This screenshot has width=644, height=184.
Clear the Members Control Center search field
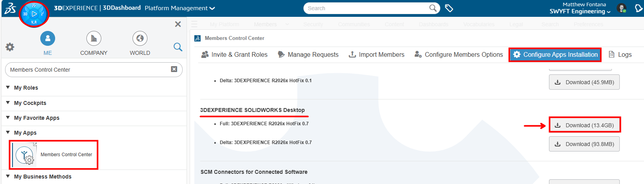pyautogui.click(x=174, y=69)
